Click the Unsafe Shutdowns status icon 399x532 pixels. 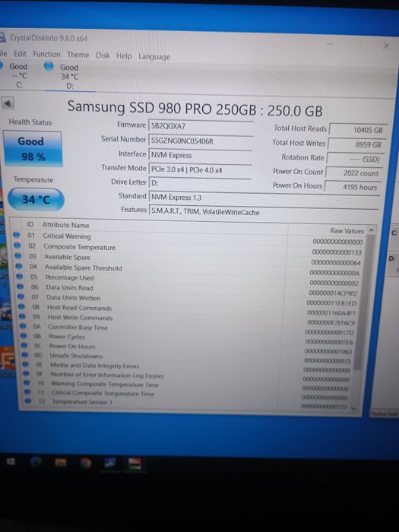click(25, 355)
